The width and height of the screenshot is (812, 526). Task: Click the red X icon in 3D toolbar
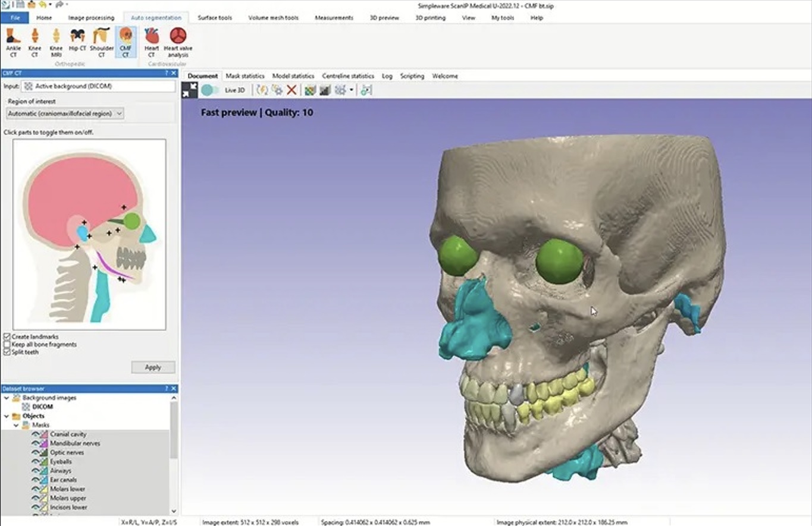(x=291, y=90)
